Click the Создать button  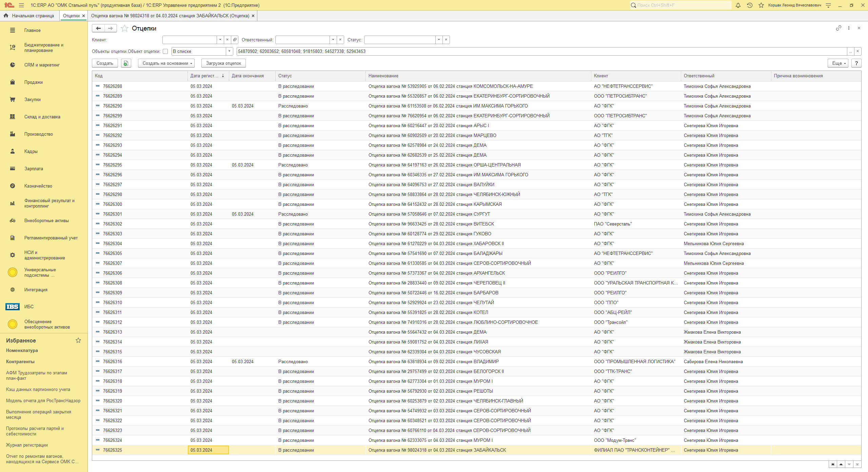(105, 63)
